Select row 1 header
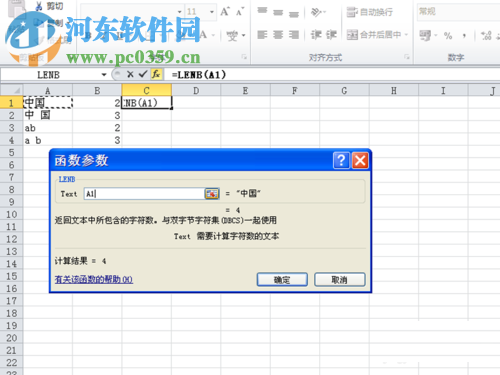Viewport: 500px width, 375px height. coord(11,103)
